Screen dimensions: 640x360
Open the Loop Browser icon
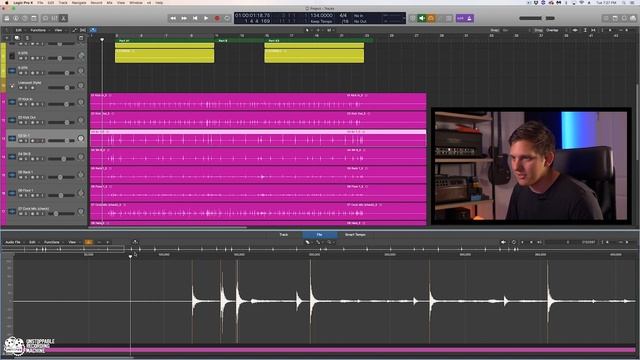pos(624,18)
